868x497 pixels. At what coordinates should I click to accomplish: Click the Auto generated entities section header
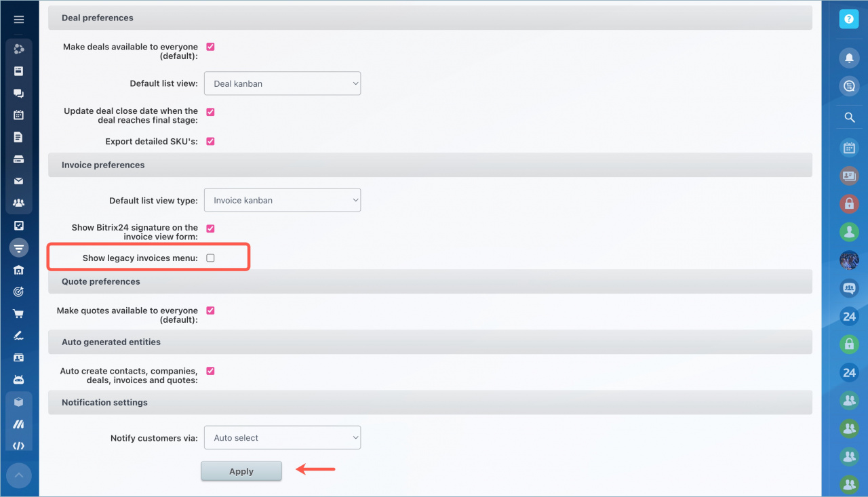coord(430,342)
